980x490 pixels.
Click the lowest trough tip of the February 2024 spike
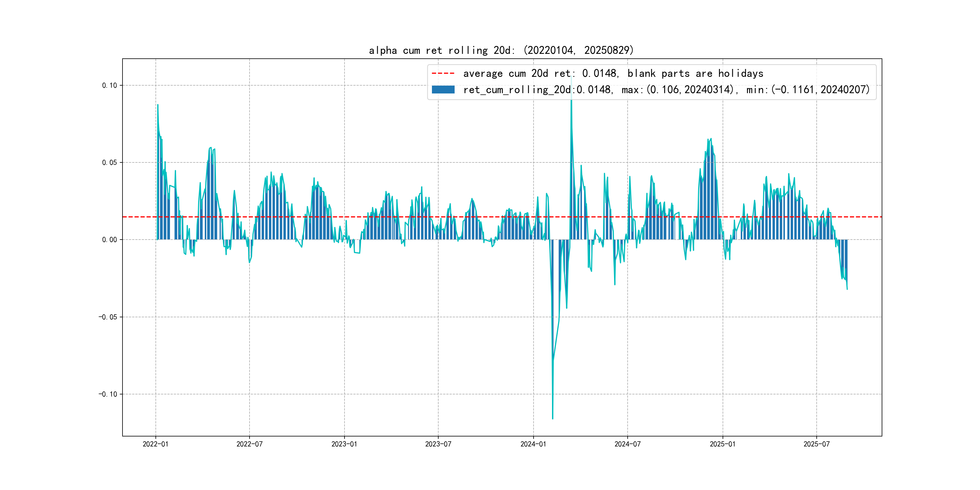pos(552,418)
